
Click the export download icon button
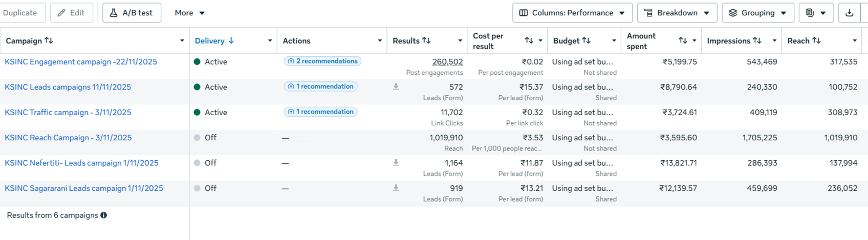tap(850, 13)
